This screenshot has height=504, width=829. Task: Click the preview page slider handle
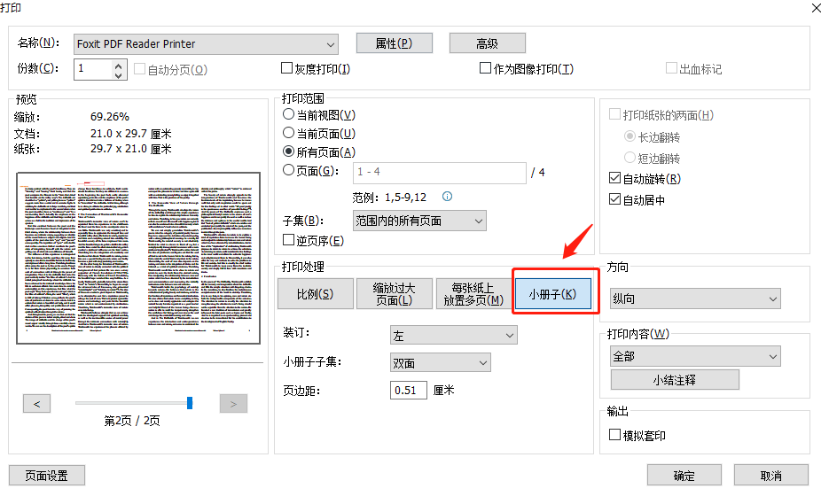click(x=190, y=403)
